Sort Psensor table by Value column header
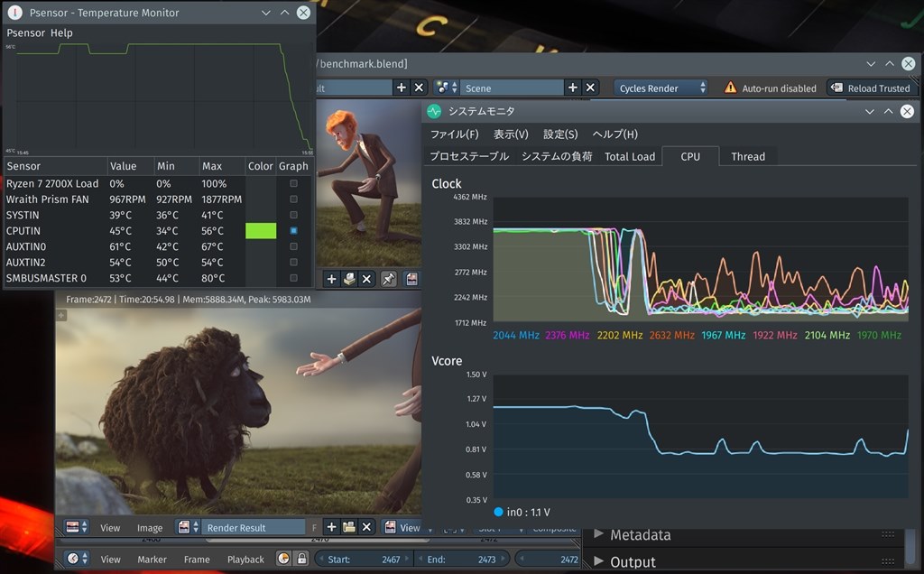 131,166
